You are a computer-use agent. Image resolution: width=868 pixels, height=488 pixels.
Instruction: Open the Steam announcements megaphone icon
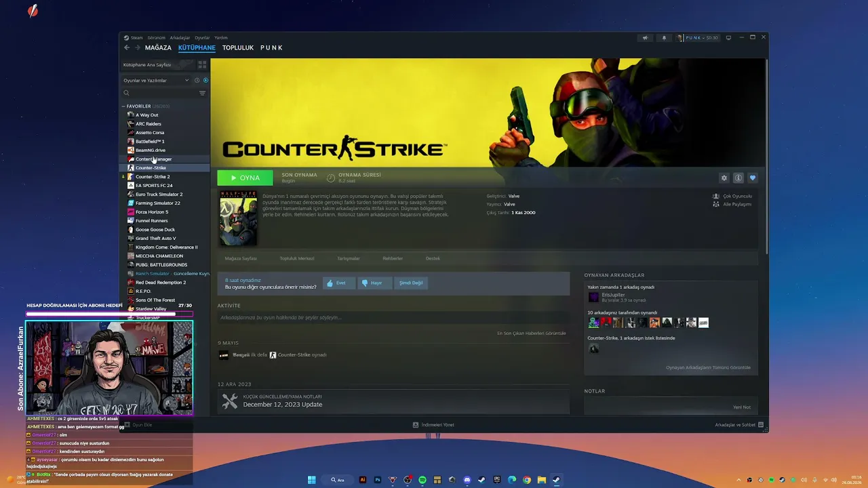(x=646, y=38)
